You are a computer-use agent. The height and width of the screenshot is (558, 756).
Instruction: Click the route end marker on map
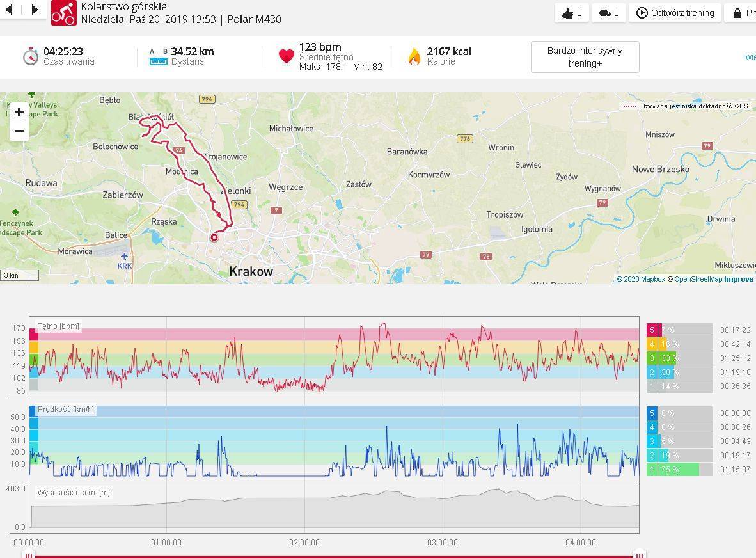coord(214,237)
